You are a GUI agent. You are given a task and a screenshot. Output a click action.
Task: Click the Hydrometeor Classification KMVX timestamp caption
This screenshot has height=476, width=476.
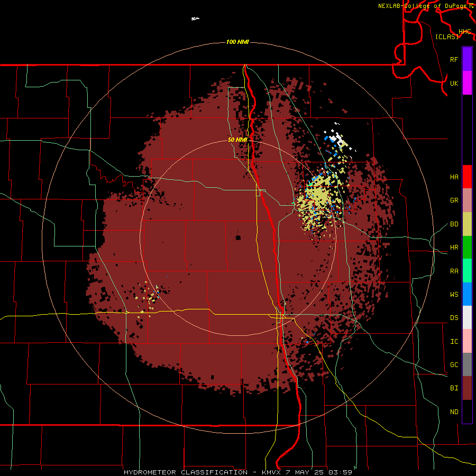238,472
